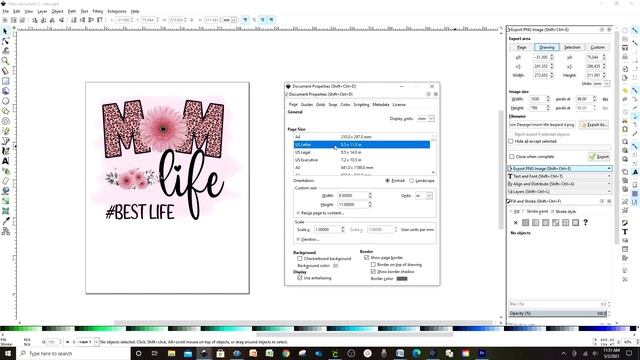The width and height of the screenshot is (640, 360).
Task: Select the Connector tool
Action: pos(5,231)
